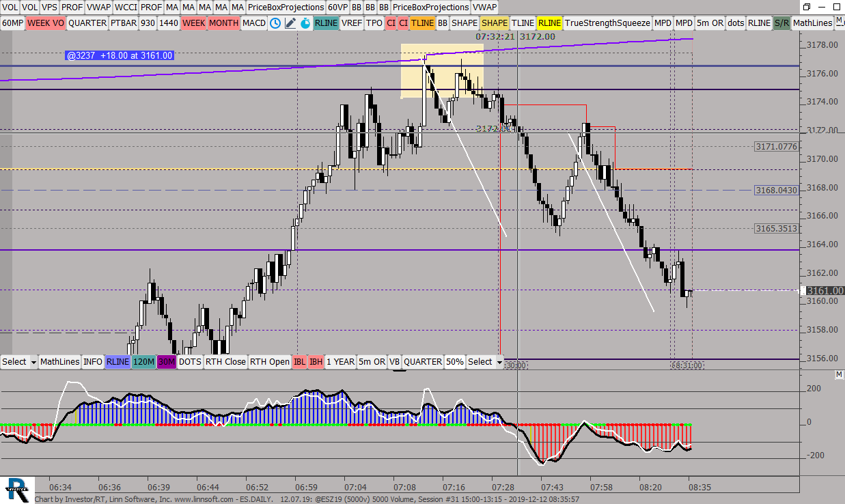
Task: Toggle the purple 30M button
Action: coord(167,361)
